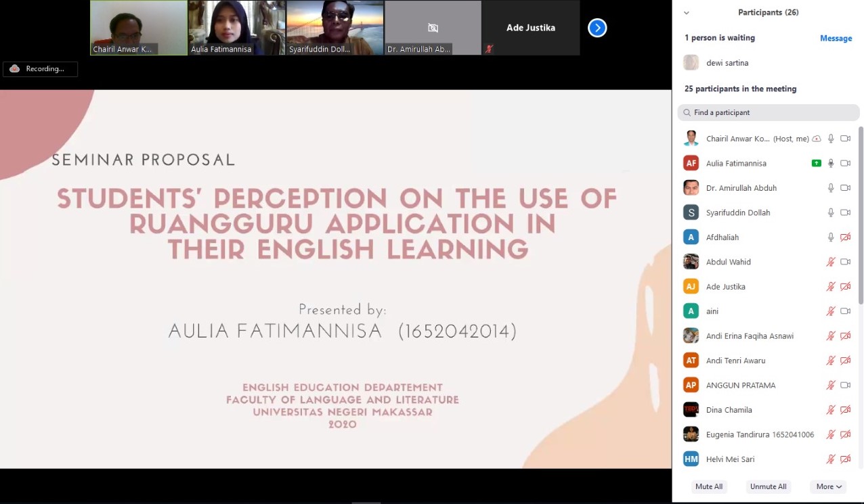864x504 pixels.
Task: Click disabled video icon for Ade Justika
Action: coord(845,287)
